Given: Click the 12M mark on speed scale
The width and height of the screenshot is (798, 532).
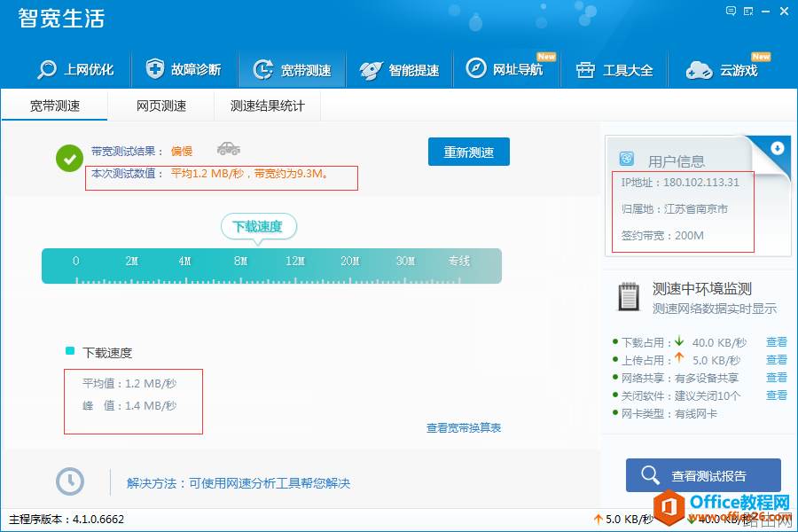Looking at the screenshot, I should click(295, 262).
